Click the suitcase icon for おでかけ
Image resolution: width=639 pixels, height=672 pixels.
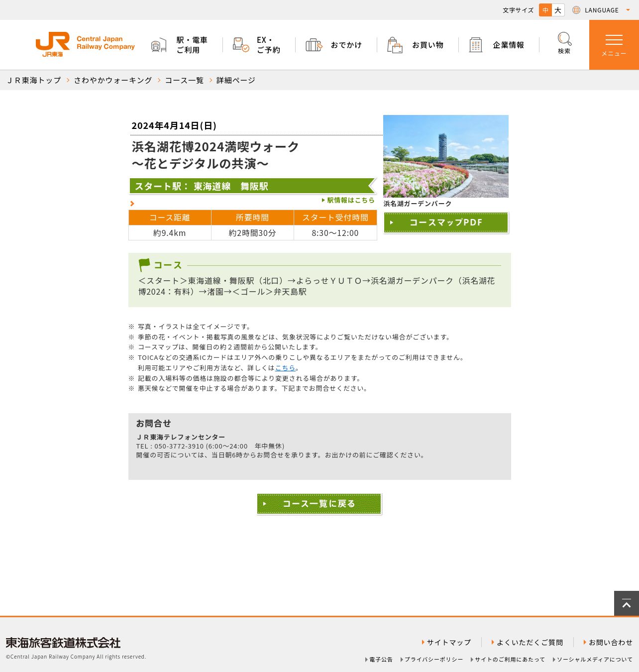(x=314, y=45)
